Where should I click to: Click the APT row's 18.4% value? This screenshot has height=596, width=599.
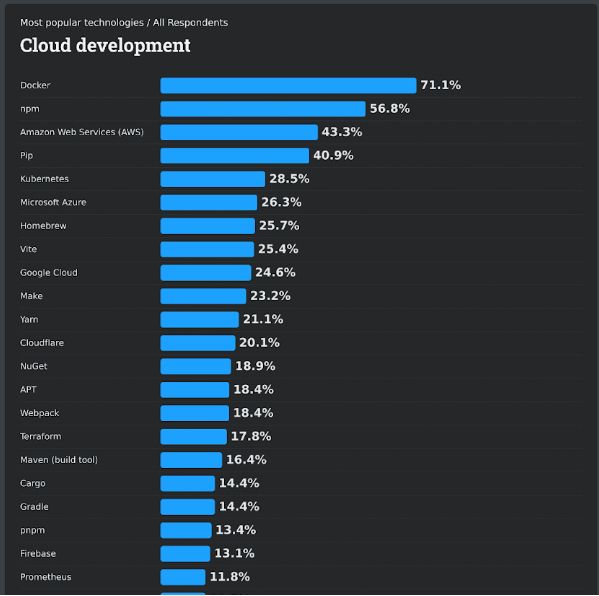[x=253, y=389]
